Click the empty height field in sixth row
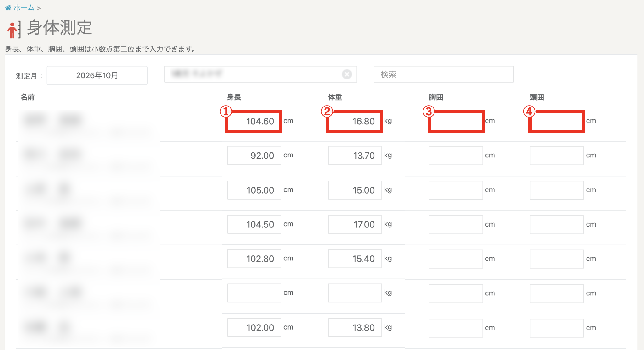 (254, 293)
